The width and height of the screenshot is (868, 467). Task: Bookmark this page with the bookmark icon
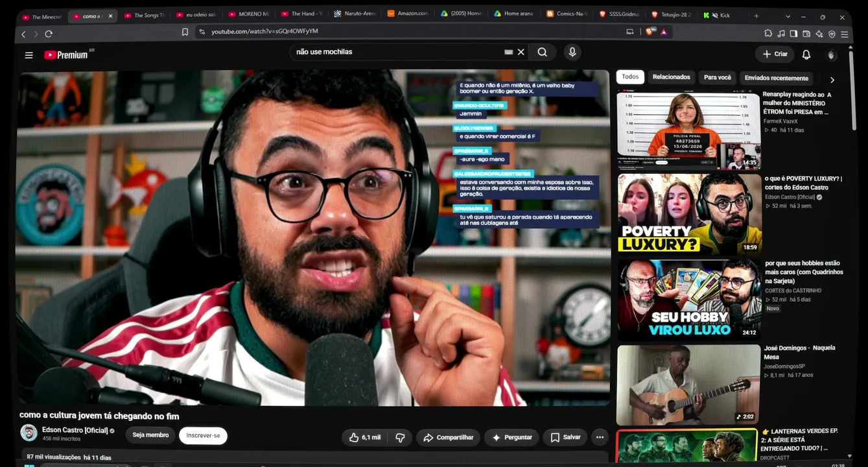point(185,32)
